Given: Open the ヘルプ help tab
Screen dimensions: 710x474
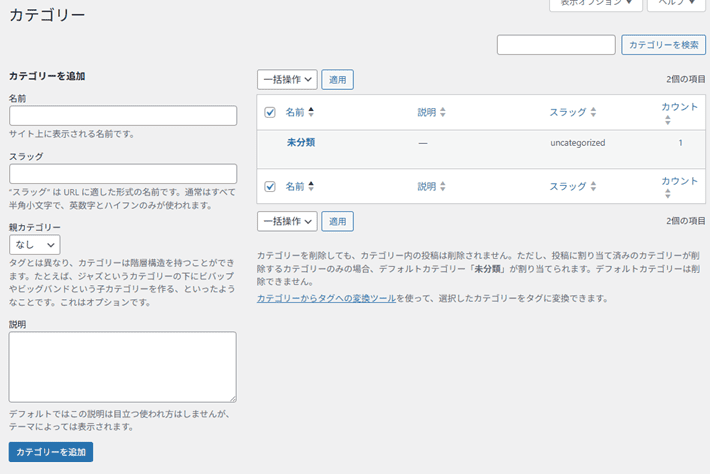Looking at the screenshot, I should coord(677,4).
